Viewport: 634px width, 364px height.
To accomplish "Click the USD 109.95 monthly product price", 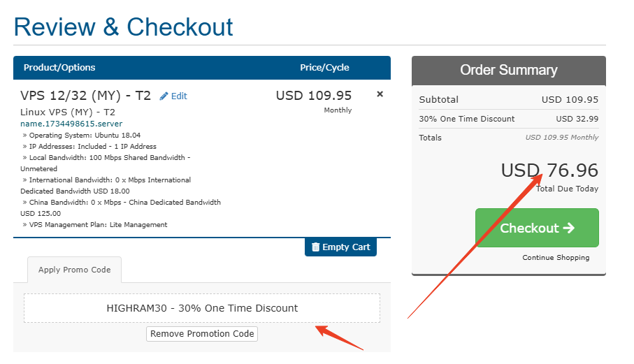I will coord(314,96).
